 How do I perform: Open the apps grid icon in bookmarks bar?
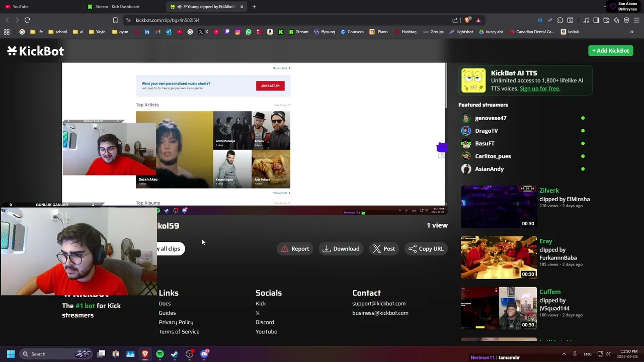(7, 32)
